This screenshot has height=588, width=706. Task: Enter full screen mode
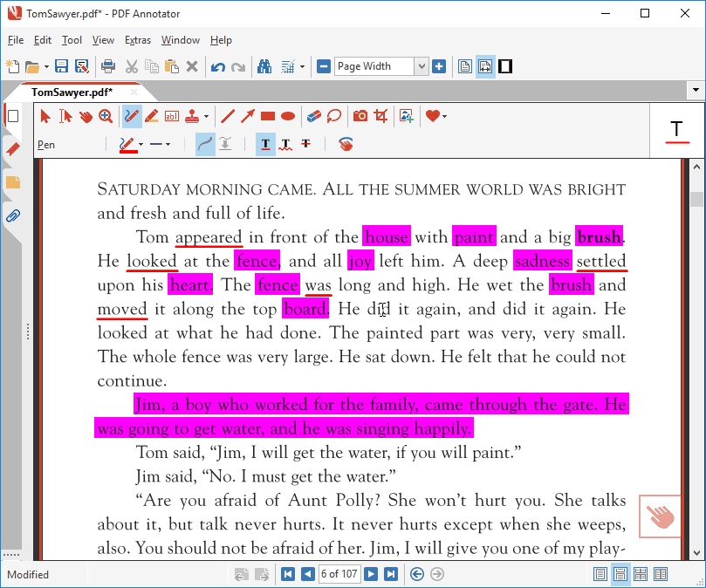pos(505,66)
